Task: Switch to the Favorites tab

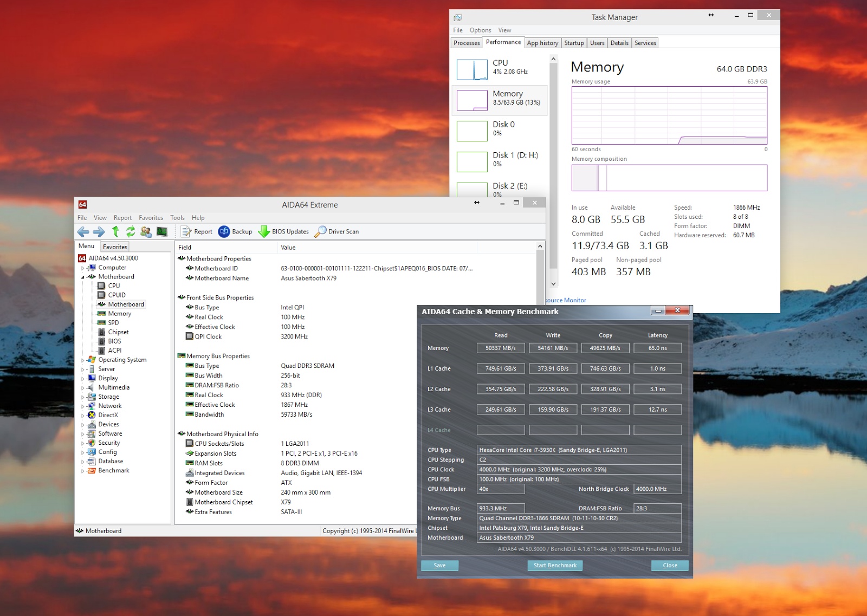Action: point(115,247)
